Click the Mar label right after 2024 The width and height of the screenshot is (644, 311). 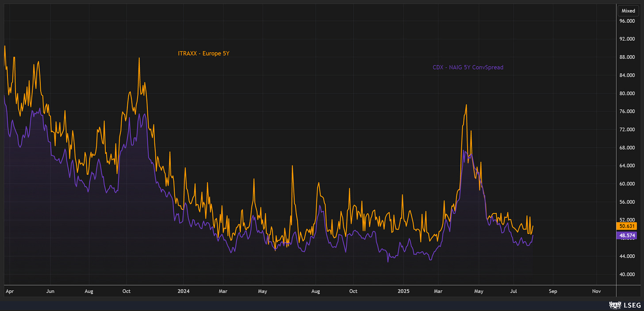point(223,292)
